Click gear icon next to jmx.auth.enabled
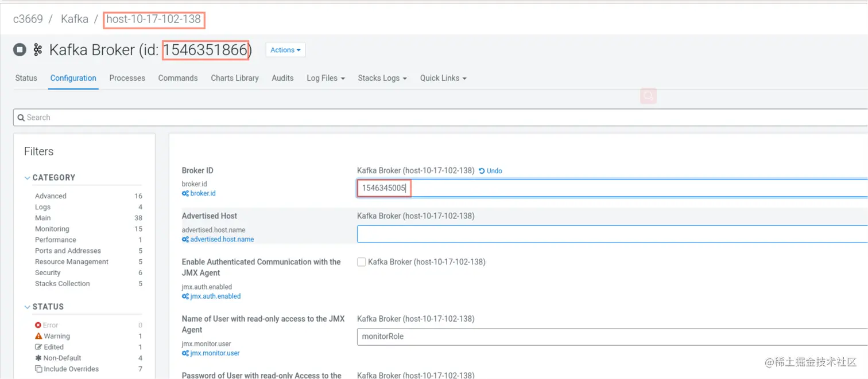 (185, 296)
